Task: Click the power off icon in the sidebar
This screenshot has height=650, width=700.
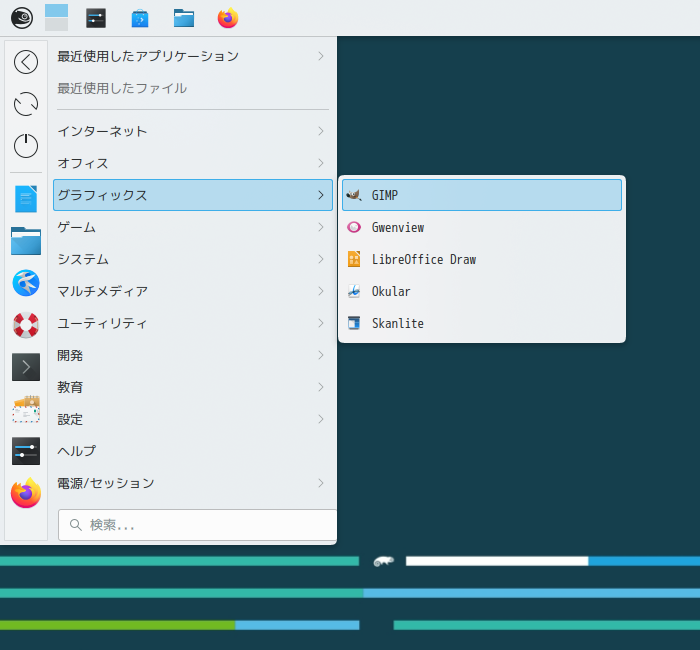Action: pyautogui.click(x=26, y=146)
